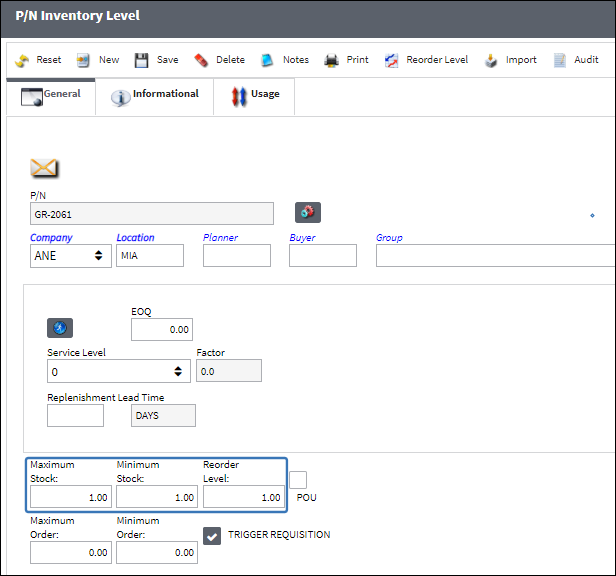This screenshot has width=616, height=576.
Task: Open the Service Level dropdown
Action: 119,371
